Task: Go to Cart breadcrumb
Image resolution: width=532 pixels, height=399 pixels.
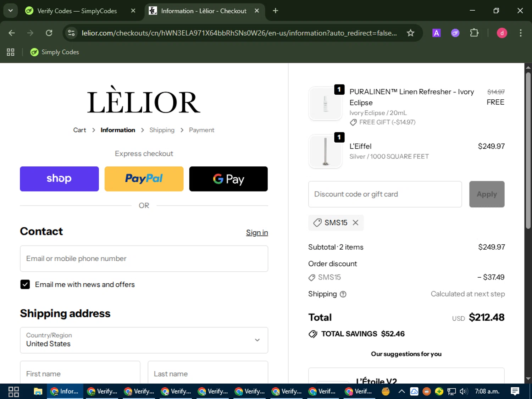Action: tap(79, 130)
